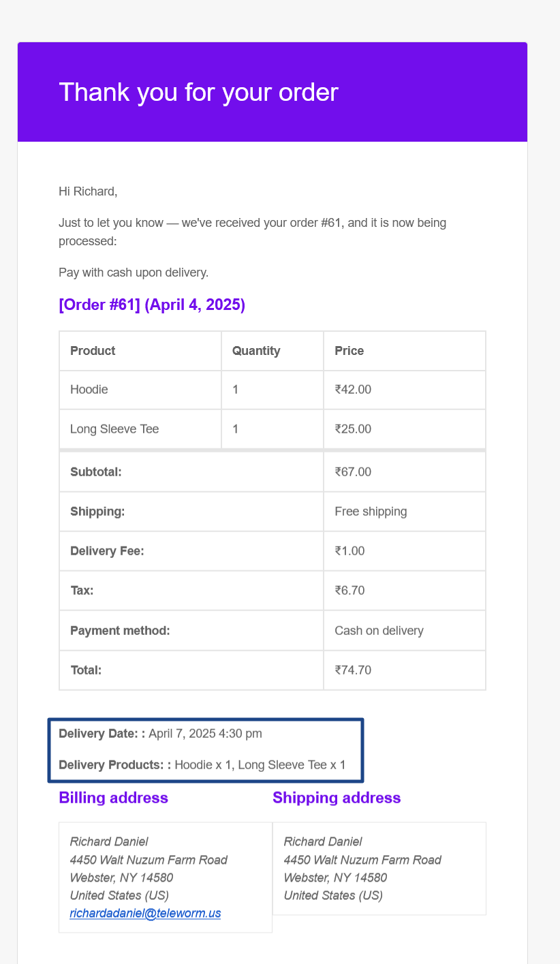Click the 'Thank you for your order' header
560x964 pixels.
(x=198, y=92)
